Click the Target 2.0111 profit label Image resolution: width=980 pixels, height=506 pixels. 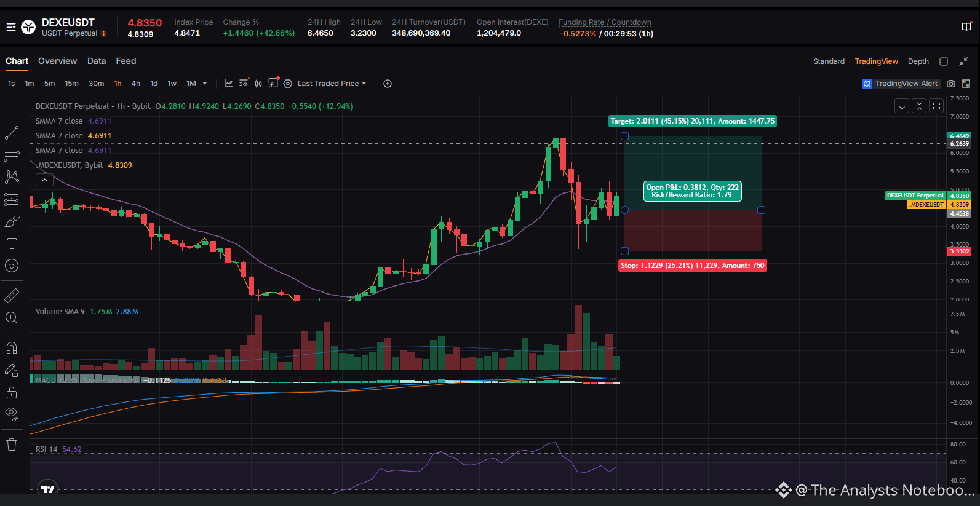coord(693,121)
